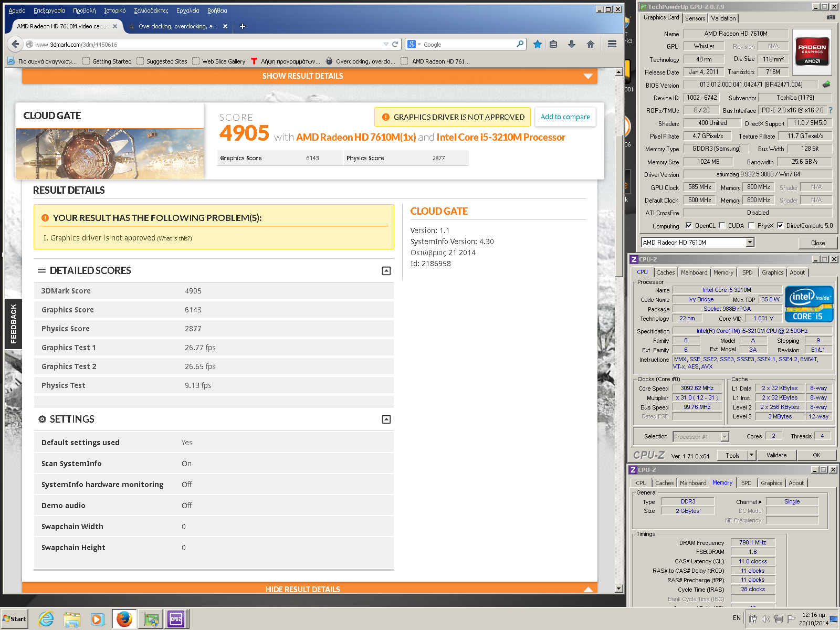This screenshot has width=840, height=630.
Task: Click the Cloud Gate thumbnail image
Action: [x=110, y=154]
